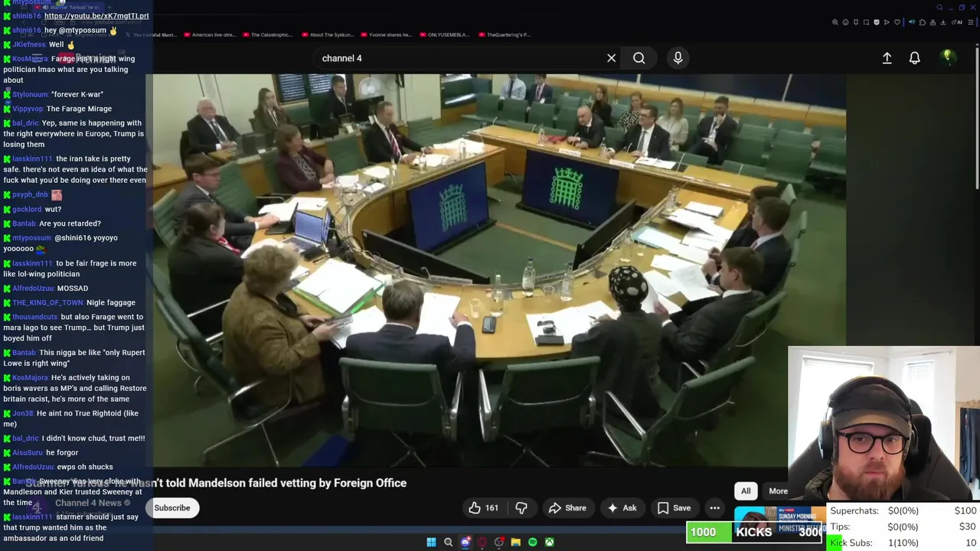Open Windows taskbar search
Screen dimensions: 980x551
coord(448,542)
